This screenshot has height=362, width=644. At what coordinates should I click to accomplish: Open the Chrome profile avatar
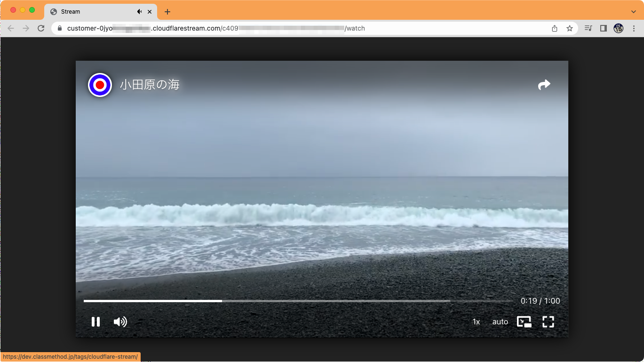click(x=618, y=28)
